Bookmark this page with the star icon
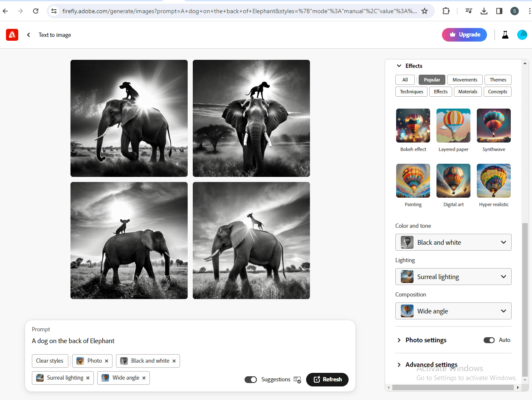 pos(424,11)
